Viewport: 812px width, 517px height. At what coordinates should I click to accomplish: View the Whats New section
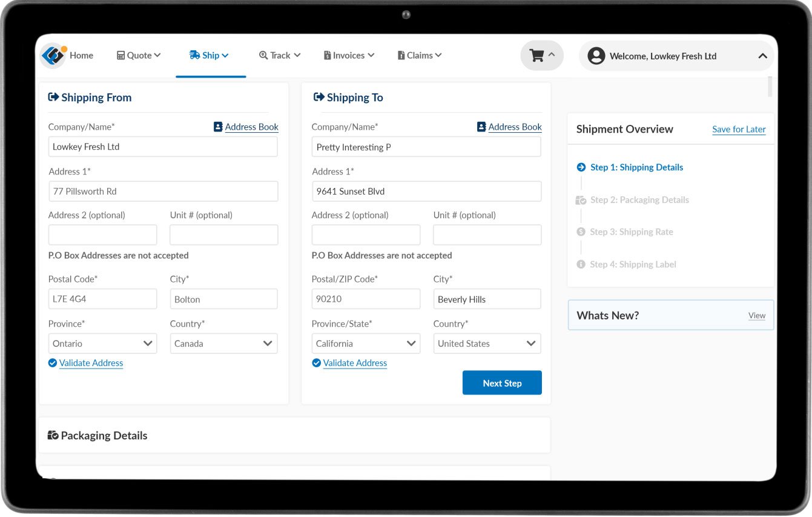click(757, 315)
